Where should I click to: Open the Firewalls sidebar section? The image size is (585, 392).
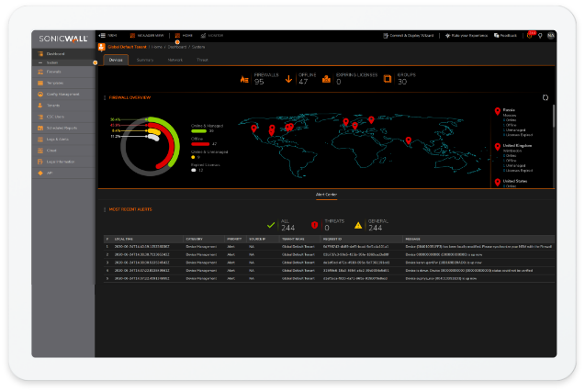(63, 72)
